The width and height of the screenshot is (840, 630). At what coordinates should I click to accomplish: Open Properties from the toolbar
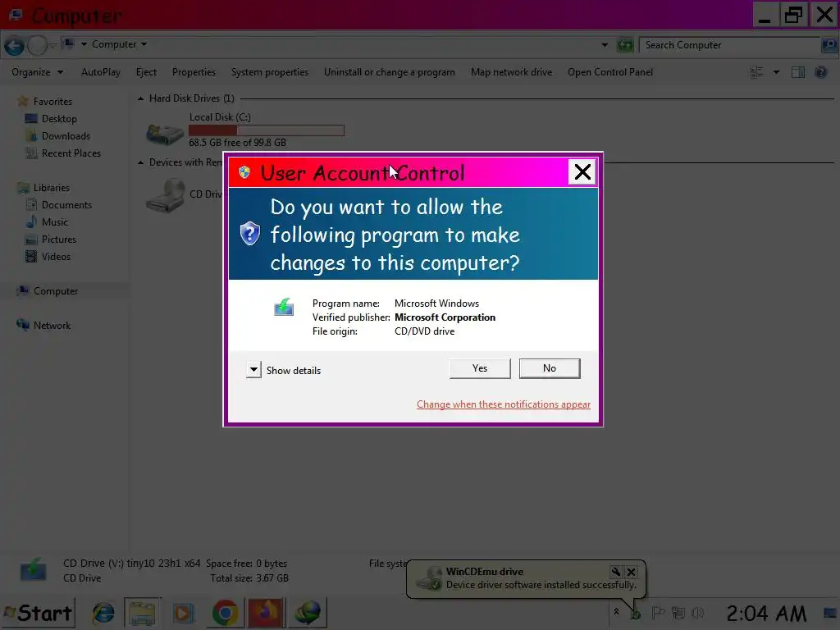click(x=194, y=72)
